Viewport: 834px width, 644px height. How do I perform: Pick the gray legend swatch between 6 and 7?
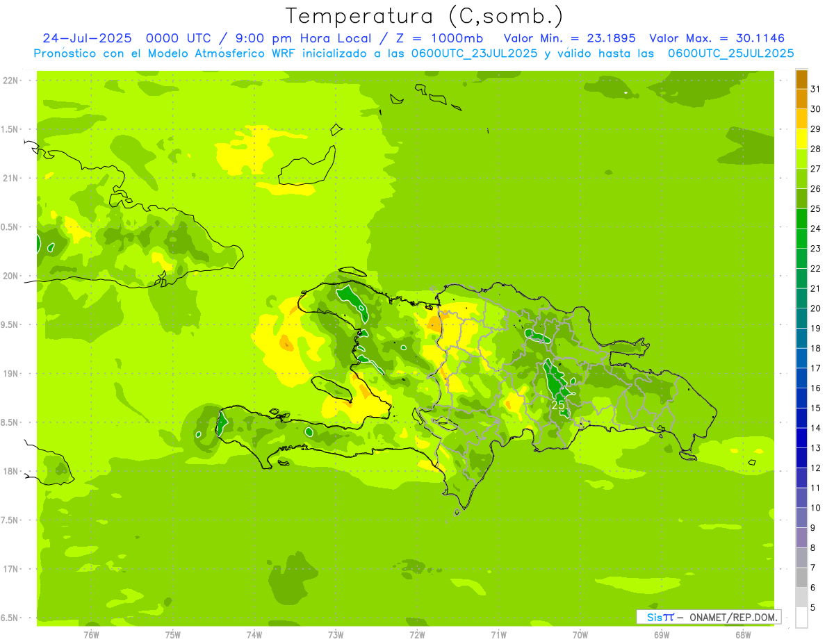coord(801,577)
